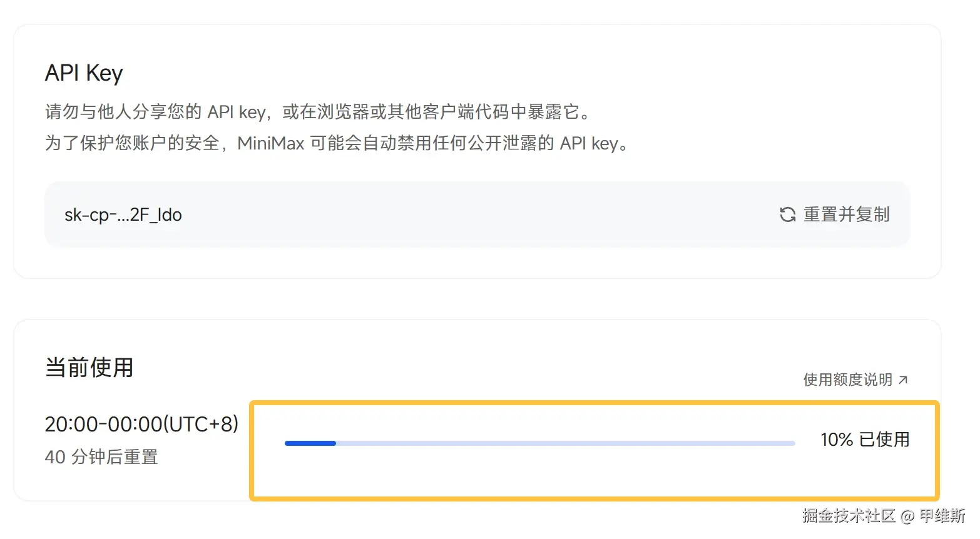Click empty space in the API key field

[476, 214]
